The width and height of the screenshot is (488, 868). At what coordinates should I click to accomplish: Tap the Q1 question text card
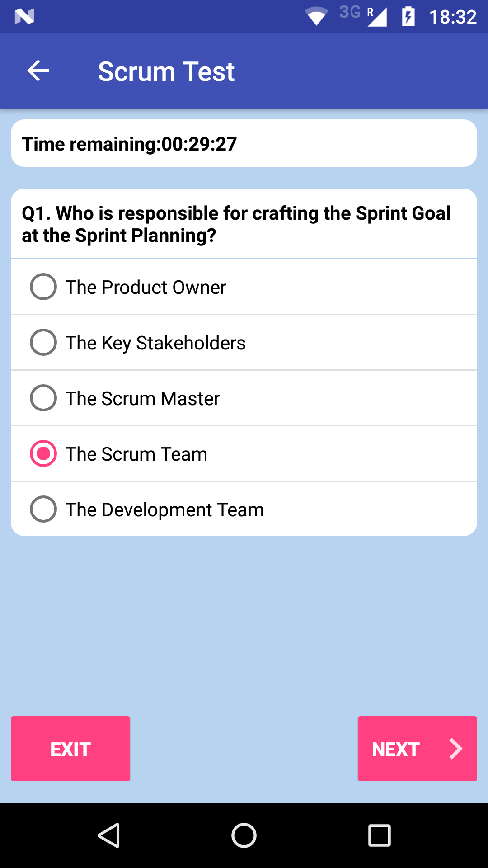(244, 223)
